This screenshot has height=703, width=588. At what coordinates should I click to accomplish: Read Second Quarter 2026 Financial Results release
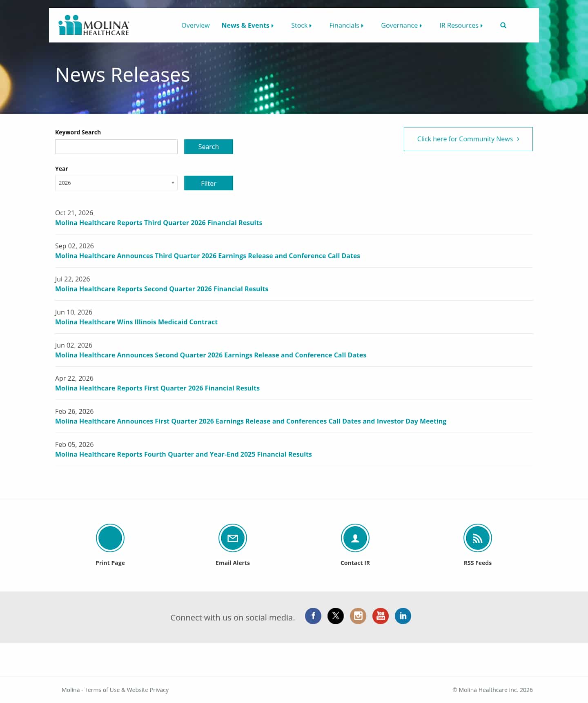162,289
